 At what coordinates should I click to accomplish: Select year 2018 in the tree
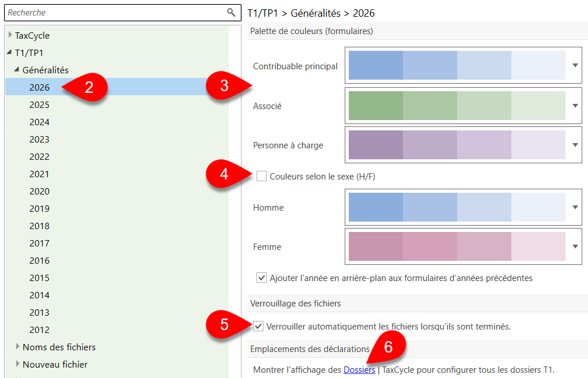(39, 226)
